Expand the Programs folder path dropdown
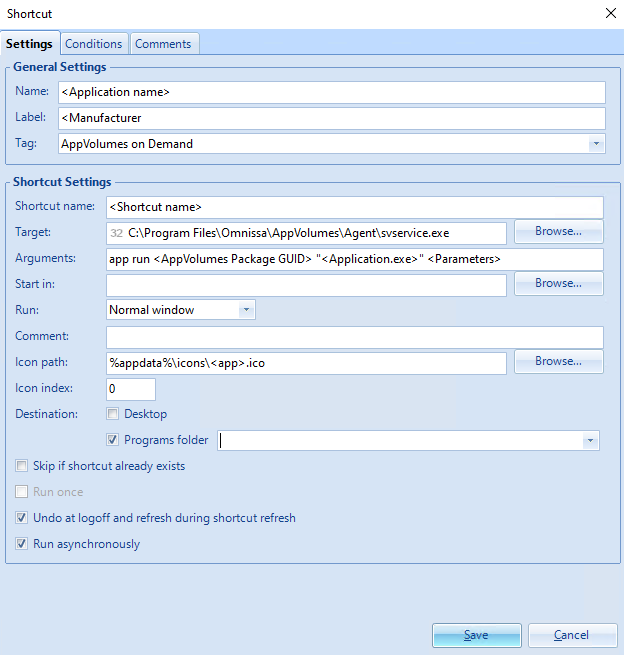This screenshot has height=655, width=624. (x=590, y=440)
